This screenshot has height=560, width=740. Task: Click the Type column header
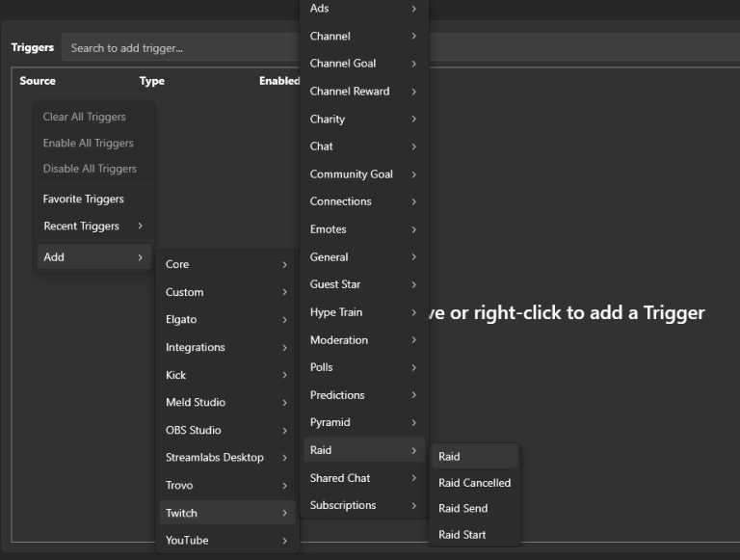tap(152, 81)
